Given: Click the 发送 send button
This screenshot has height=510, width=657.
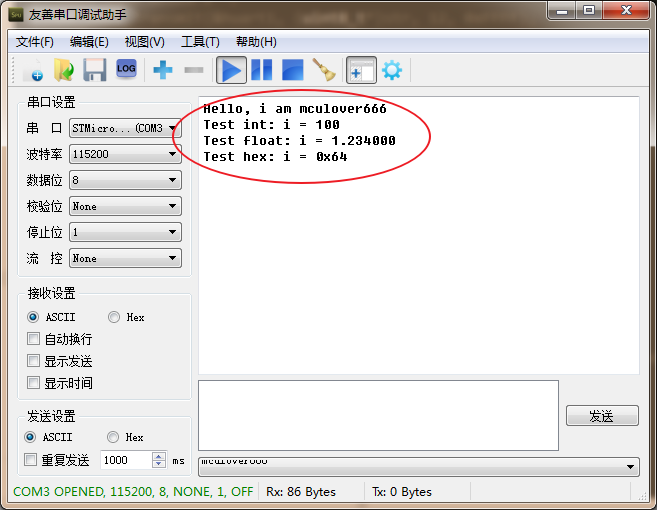Looking at the screenshot, I should tap(602, 416).
